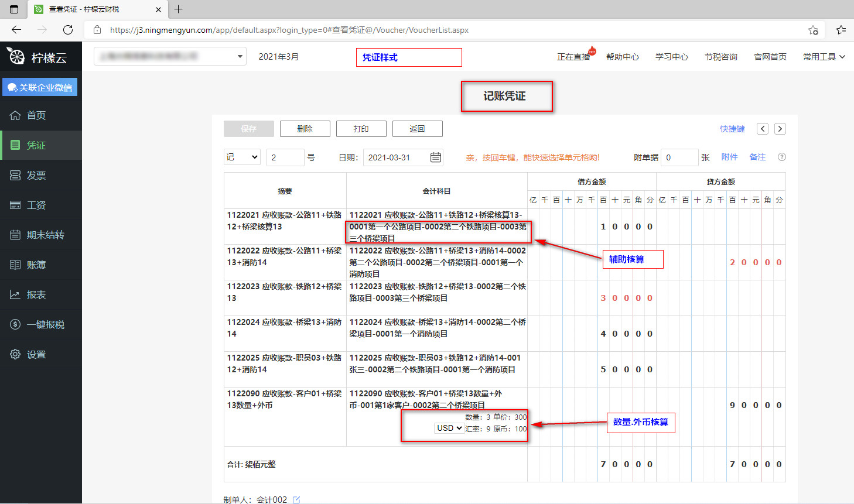Click the help question mark icon

pos(781,157)
